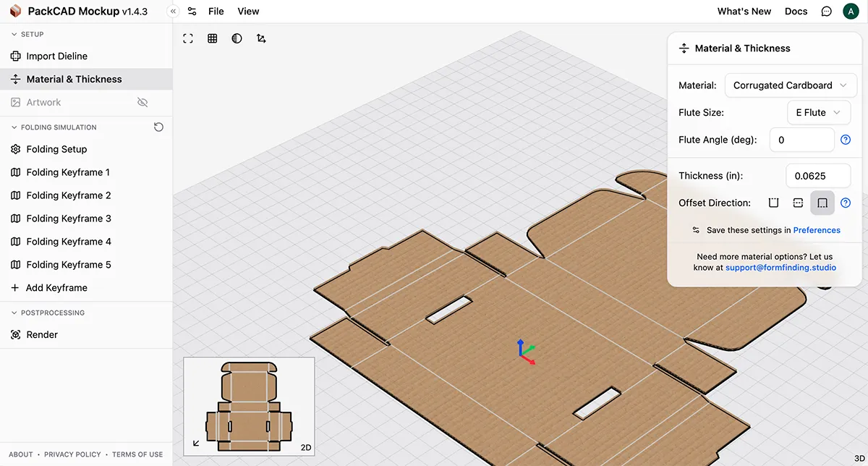Click the fit-to-view frame icon
The image size is (868, 466).
click(x=188, y=38)
